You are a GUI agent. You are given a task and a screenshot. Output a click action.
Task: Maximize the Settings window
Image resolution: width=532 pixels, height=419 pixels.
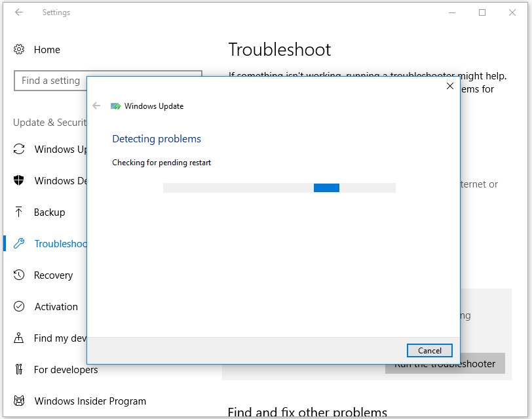[x=482, y=12]
